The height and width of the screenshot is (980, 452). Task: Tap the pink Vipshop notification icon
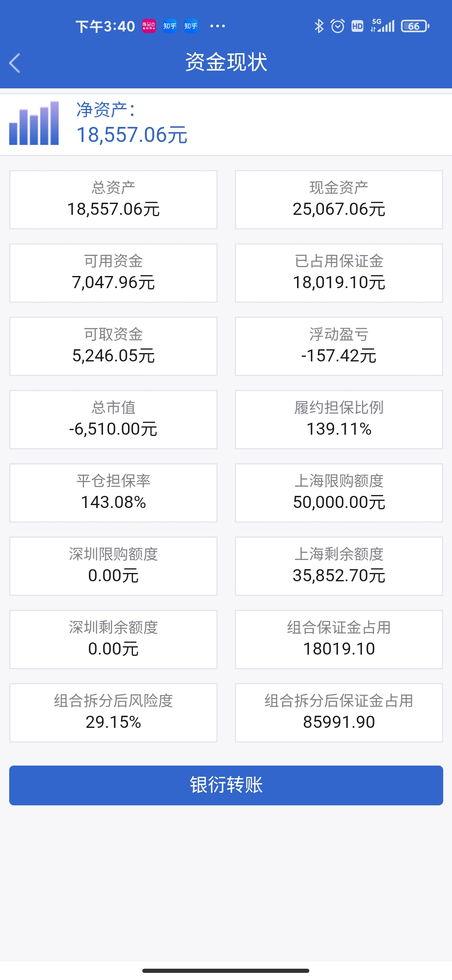149,26
